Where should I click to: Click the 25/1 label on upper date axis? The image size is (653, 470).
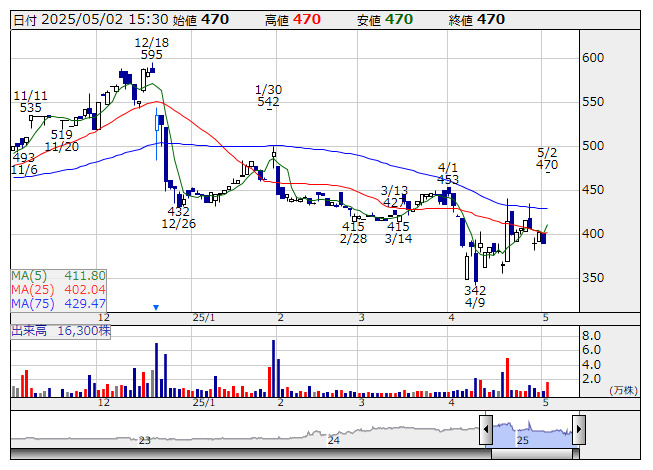tap(204, 318)
